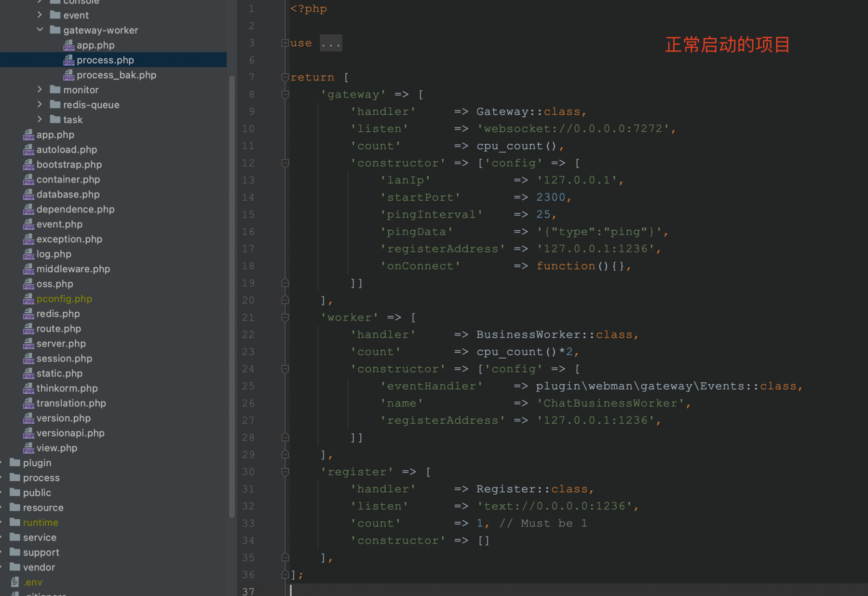Viewport: 868px width, 596px height.
Task: Expand the collapsed use imports fold marker
Action: tap(285, 43)
